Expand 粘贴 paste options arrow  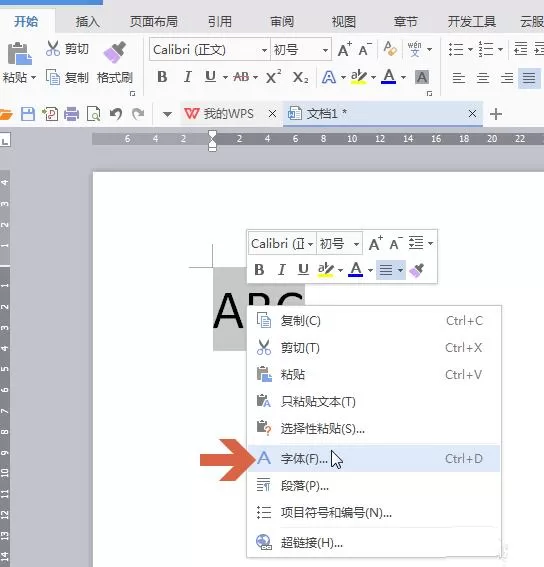[33, 77]
